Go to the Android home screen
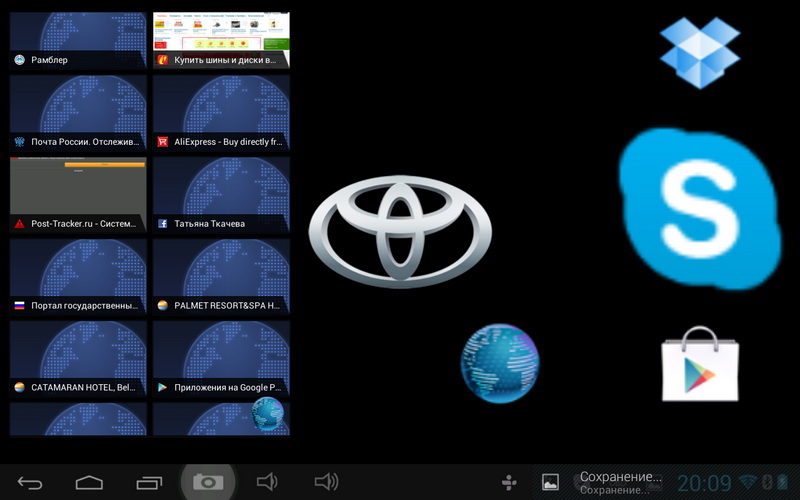This screenshot has height=500, width=800. tap(89, 483)
